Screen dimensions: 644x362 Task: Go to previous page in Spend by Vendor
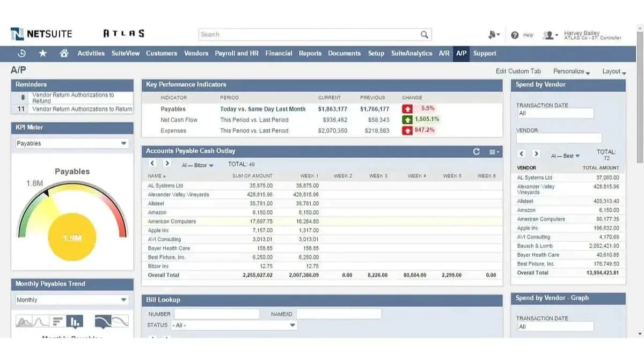point(521,154)
